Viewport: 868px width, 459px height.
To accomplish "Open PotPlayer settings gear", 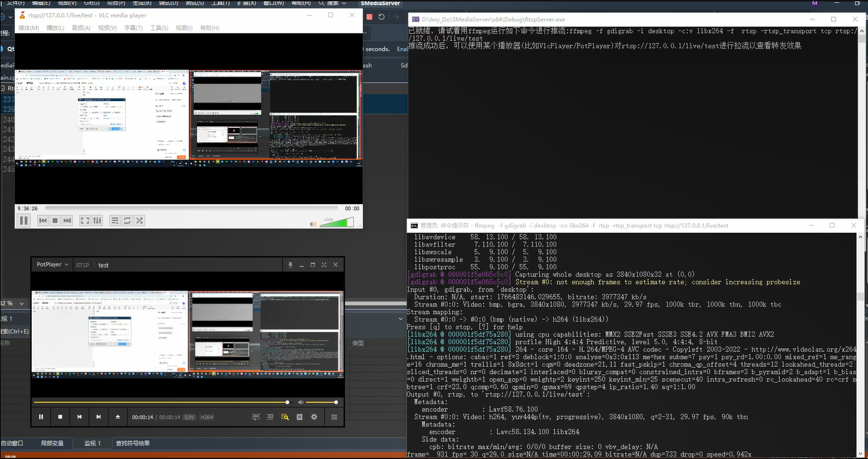I will (x=314, y=417).
